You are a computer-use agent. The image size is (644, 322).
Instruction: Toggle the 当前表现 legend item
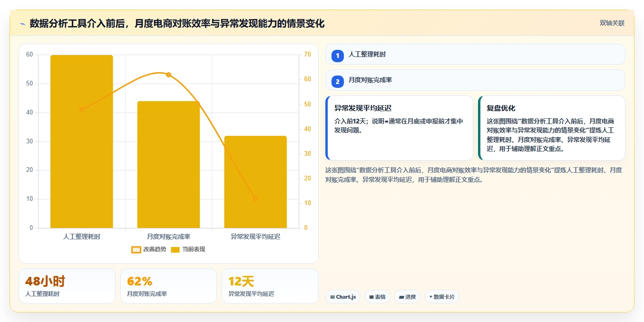click(x=188, y=249)
